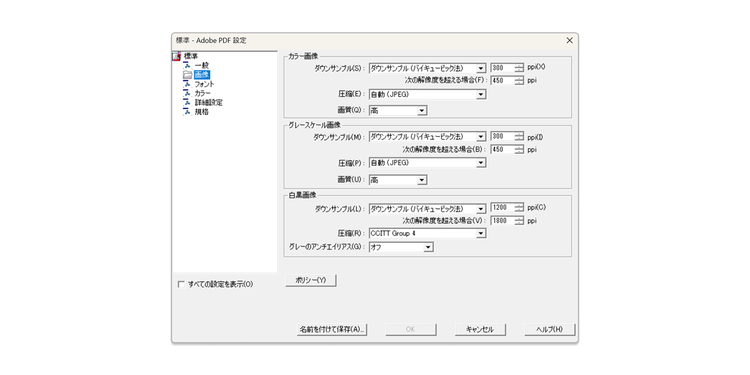The width and height of the screenshot is (750, 375).
Task: Select カラー in the settings tree
Action: [x=203, y=93]
